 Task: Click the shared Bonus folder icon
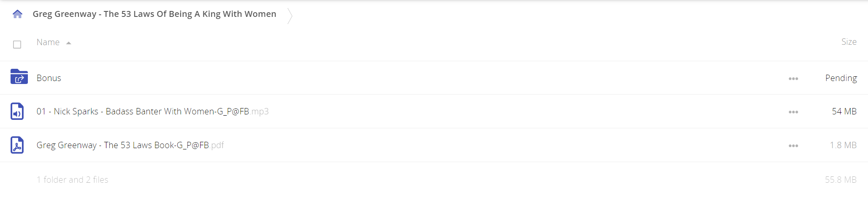(x=19, y=77)
